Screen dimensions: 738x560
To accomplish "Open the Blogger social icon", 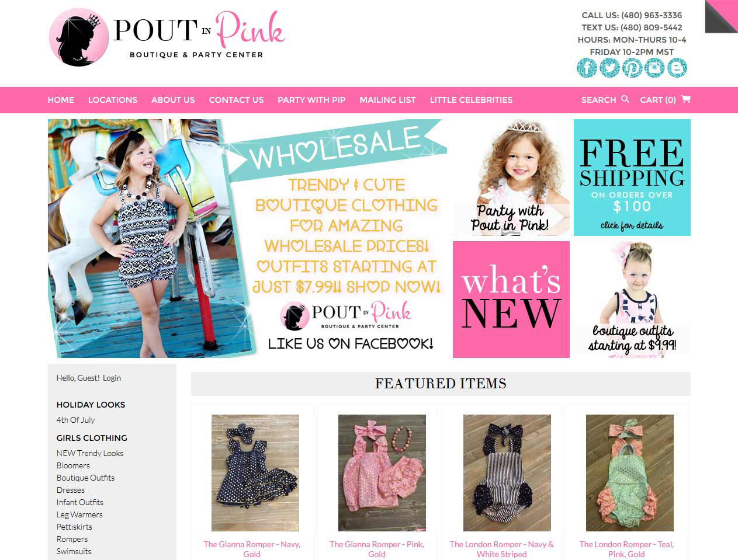I will pos(677,68).
